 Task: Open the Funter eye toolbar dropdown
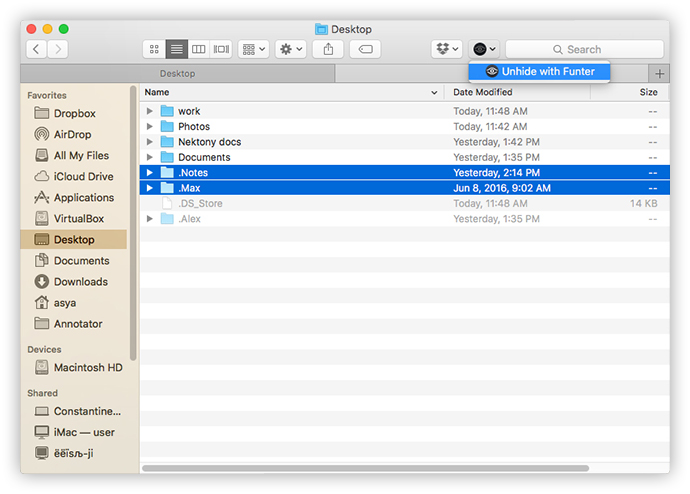tap(485, 49)
